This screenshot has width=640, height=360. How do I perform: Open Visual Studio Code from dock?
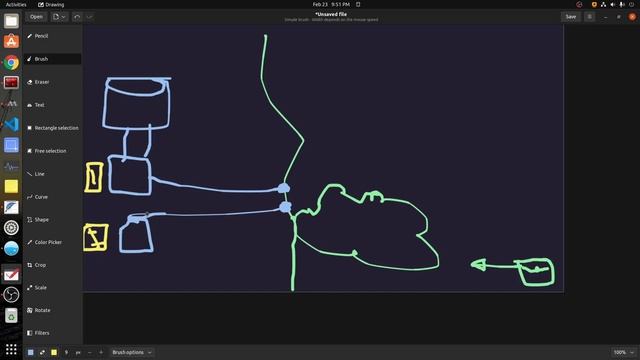pos(11,124)
